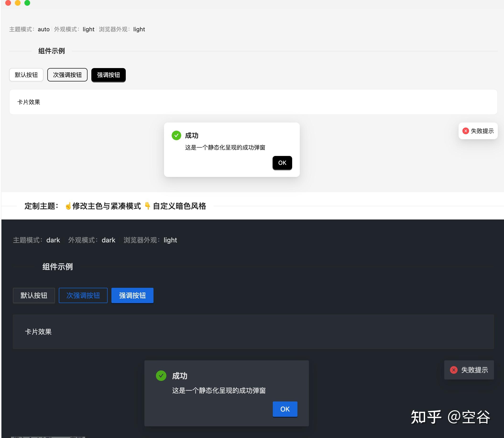Click 默认按钮 in the light theme section
This screenshot has width=504, height=438.
[26, 75]
